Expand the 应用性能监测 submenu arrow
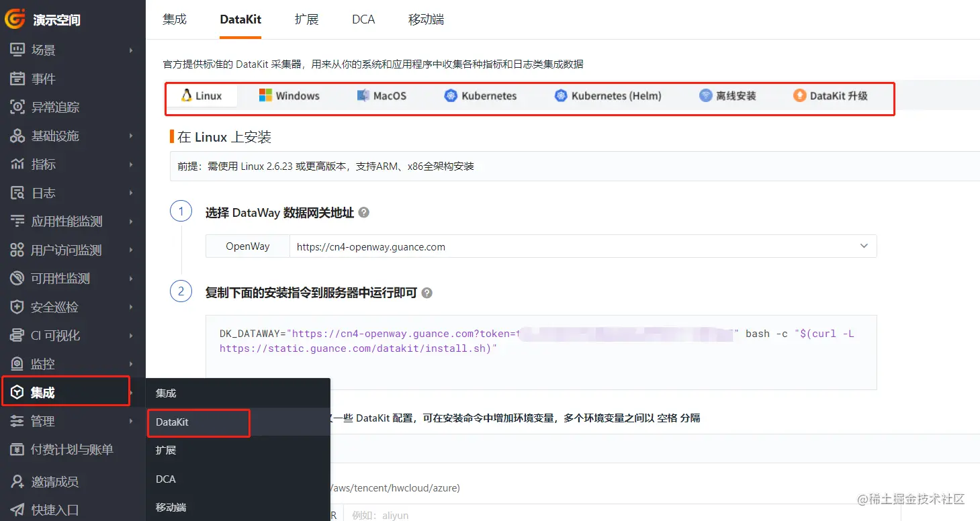Screen dimensions: 980x521 tap(131, 222)
